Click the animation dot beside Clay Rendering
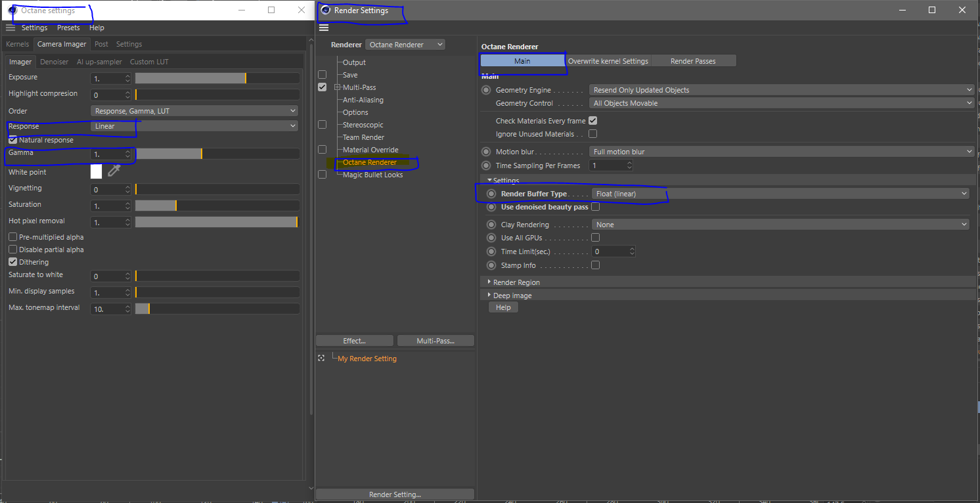The image size is (980, 503). pyautogui.click(x=491, y=225)
